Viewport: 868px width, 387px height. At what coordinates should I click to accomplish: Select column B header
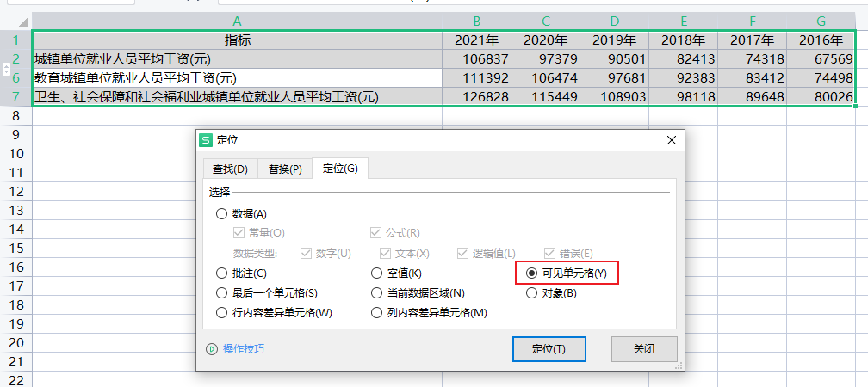(x=477, y=21)
